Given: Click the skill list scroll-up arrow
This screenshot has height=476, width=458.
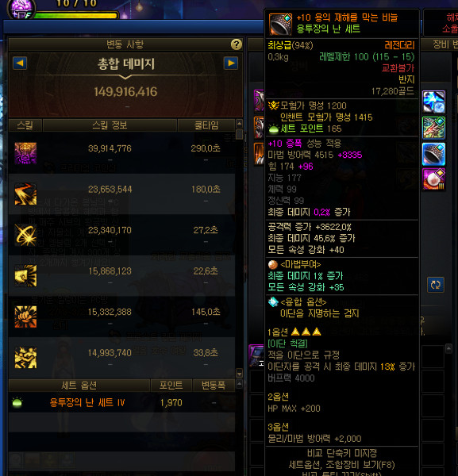Looking at the screenshot, I should pyautogui.click(x=240, y=124).
